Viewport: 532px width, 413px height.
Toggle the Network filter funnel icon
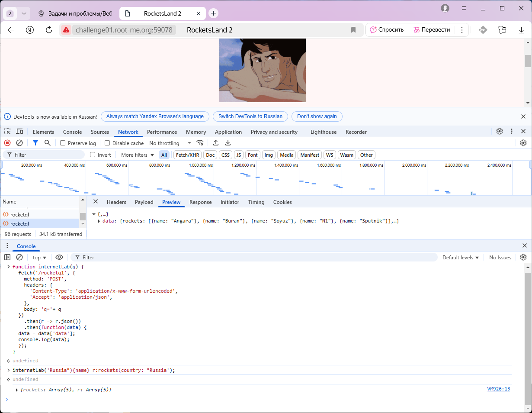pos(35,143)
